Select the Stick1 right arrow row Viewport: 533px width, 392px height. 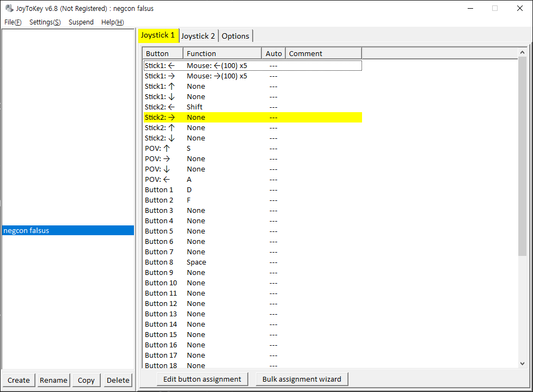click(253, 76)
